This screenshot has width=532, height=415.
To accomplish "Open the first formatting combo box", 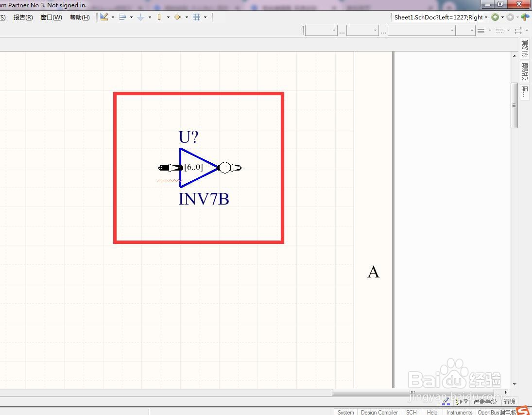I will pyautogui.click(x=321, y=31).
